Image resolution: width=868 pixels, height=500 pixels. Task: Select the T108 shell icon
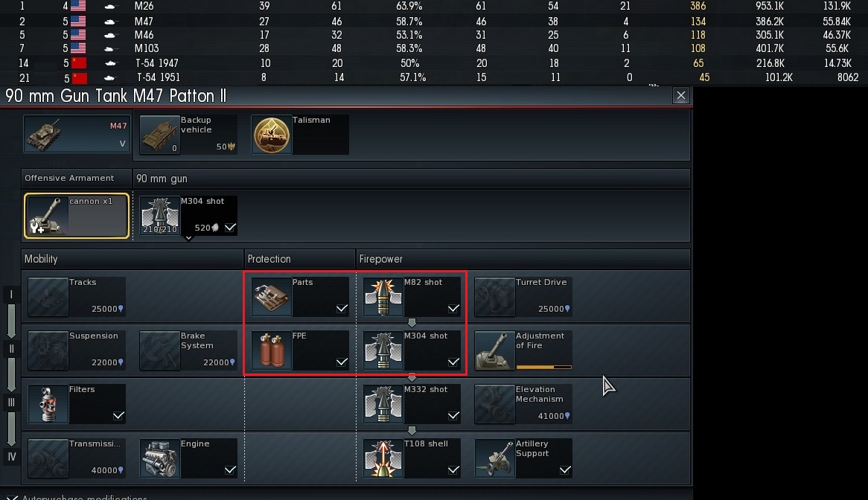(x=383, y=458)
